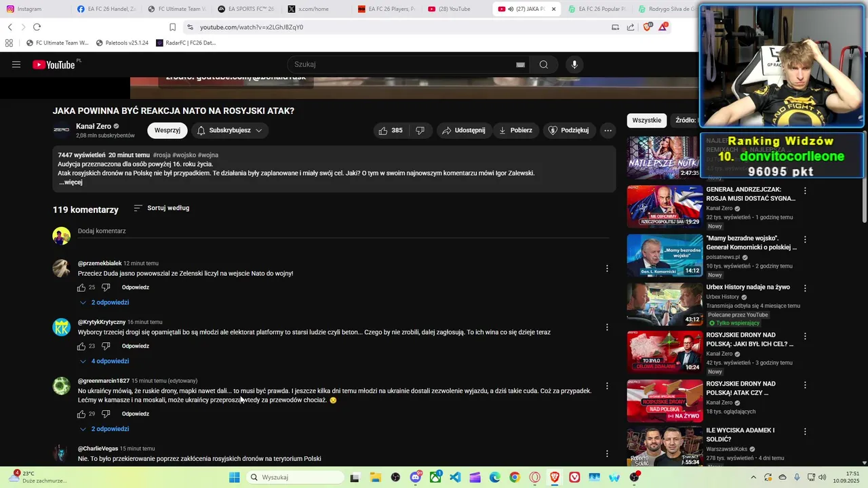The height and width of the screenshot is (488, 868).
Task: Click the Wesprzyj button
Action: point(167,130)
